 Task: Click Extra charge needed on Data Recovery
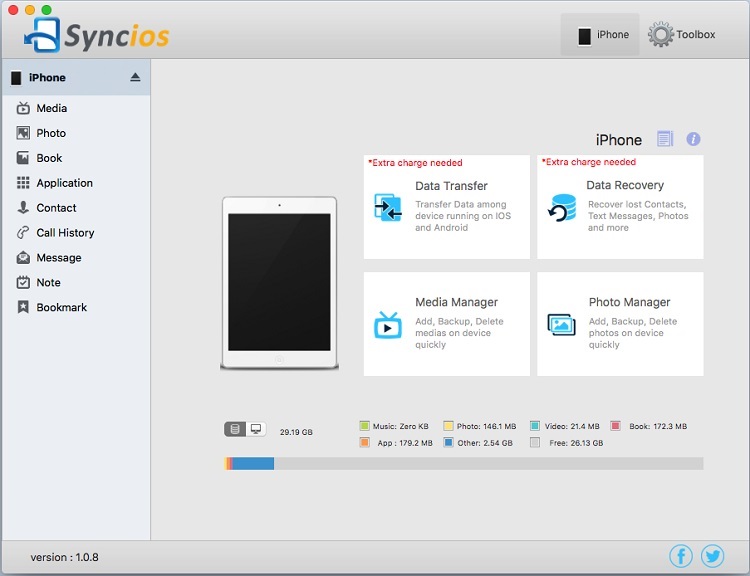coord(589,162)
